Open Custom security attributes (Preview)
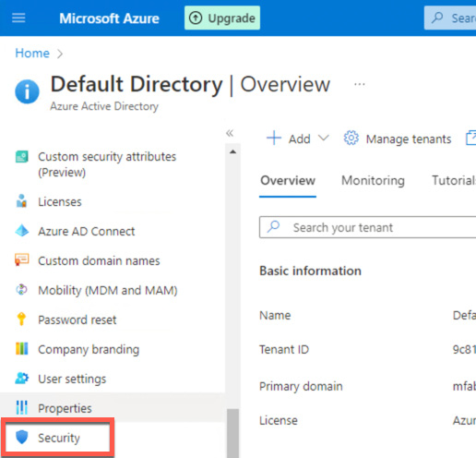Image resolution: width=476 pixels, height=458 pixels. (x=107, y=164)
